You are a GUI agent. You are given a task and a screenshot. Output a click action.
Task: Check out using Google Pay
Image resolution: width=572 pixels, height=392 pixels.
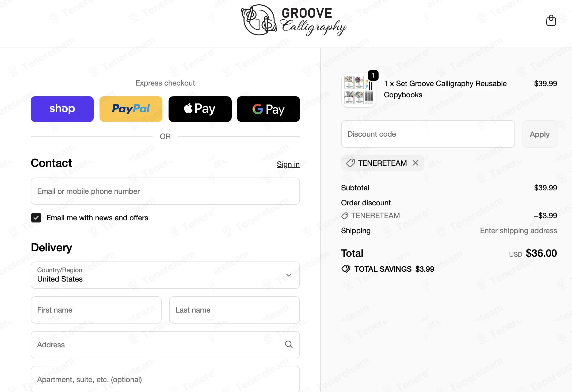point(268,109)
